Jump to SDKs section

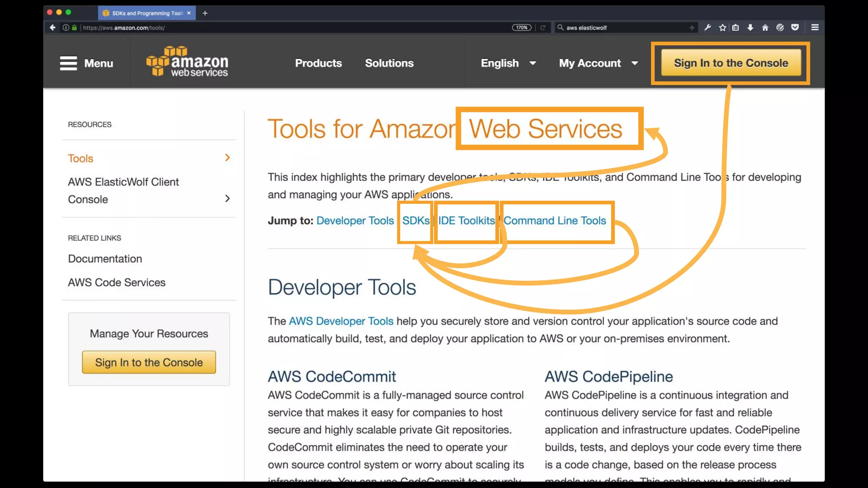(416, 220)
